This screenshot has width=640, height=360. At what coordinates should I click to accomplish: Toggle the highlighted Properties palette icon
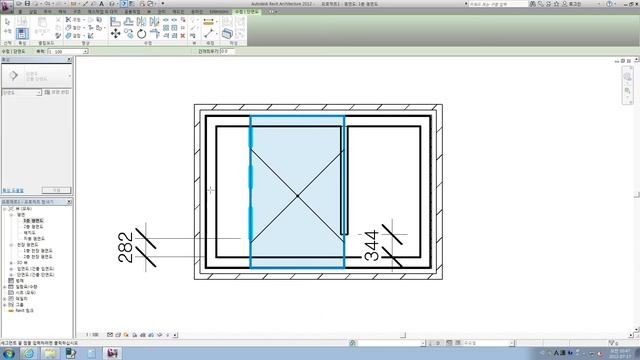point(22,33)
